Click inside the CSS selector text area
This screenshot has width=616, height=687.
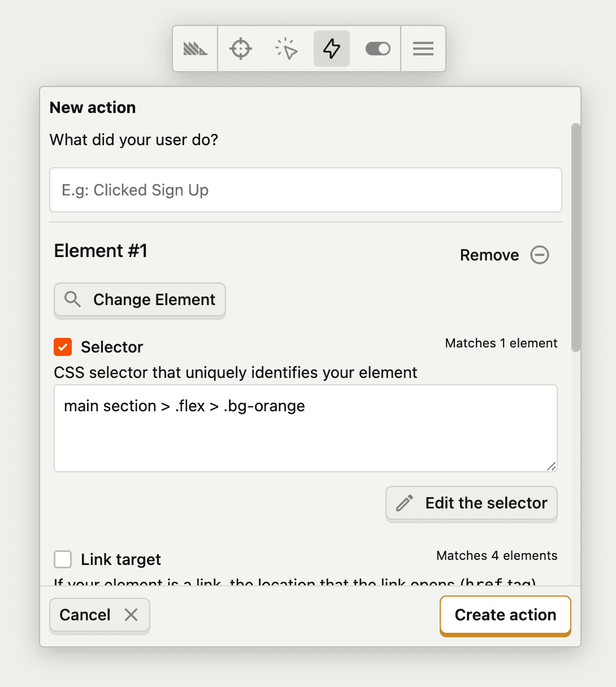click(x=305, y=428)
